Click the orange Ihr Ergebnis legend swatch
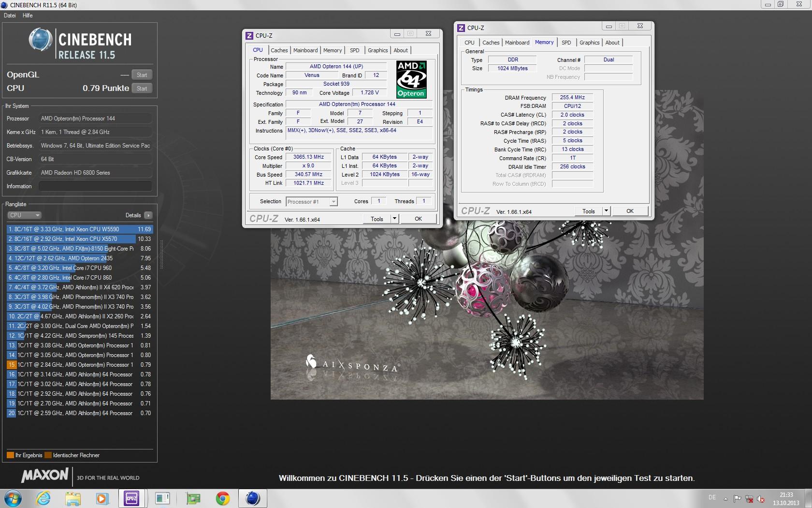The width and height of the screenshot is (812, 508). click(x=10, y=455)
